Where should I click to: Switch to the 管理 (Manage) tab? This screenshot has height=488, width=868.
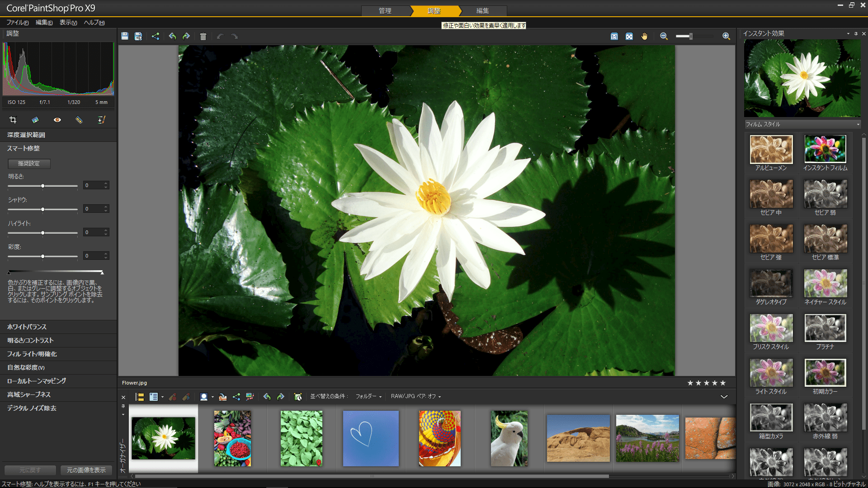[385, 11]
